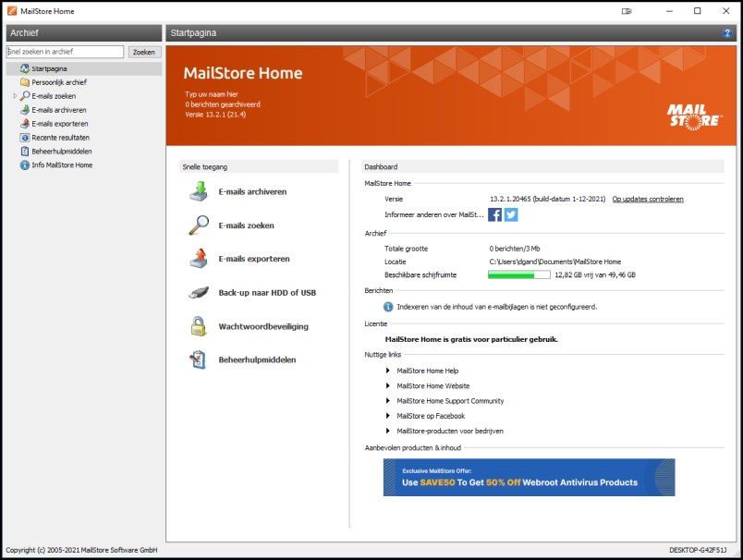This screenshot has width=743, height=560.
Task: Click the large red arrow export icon
Action: click(x=199, y=259)
